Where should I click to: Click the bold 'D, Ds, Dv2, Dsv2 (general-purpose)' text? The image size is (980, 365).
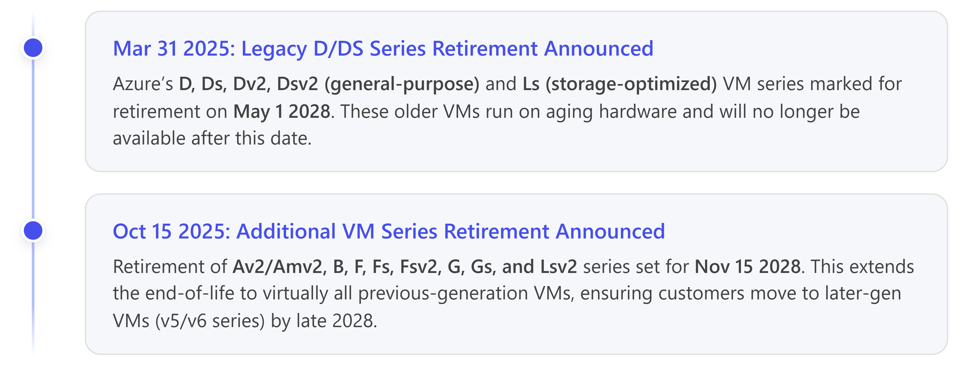click(x=329, y=84)
